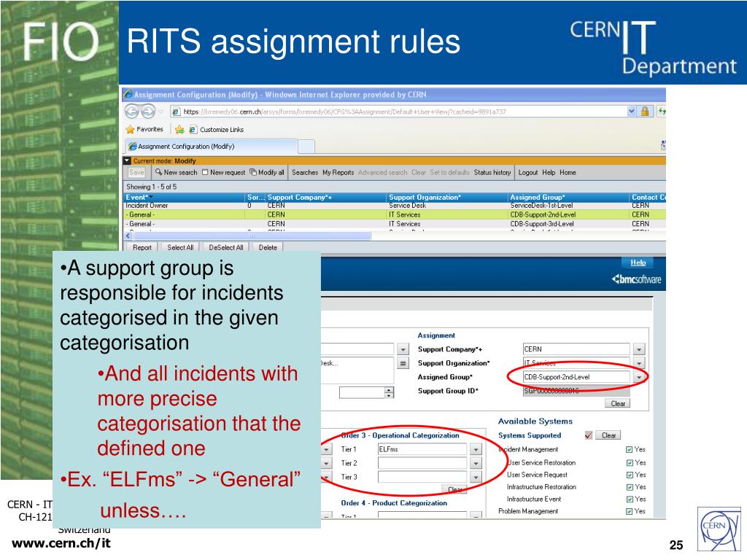Select the Incident Owner result row

pos(395,205)
